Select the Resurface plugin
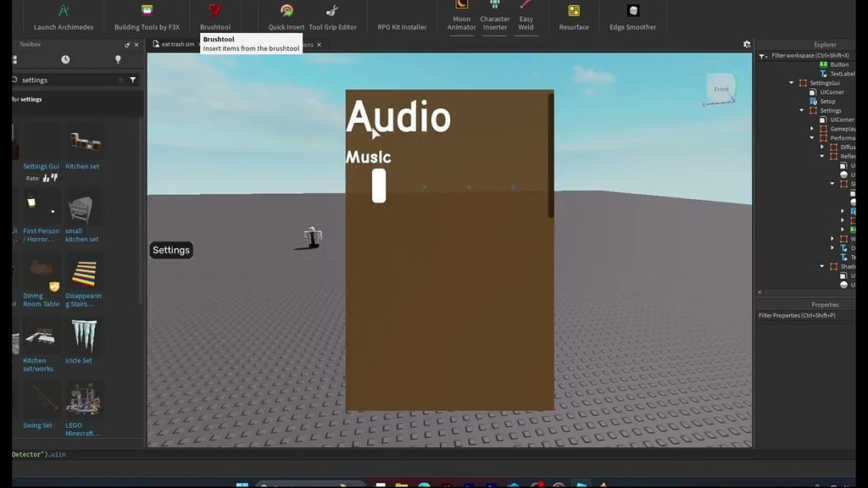Image resolution: width=868 pixels, height=488 pixels. (x=573, y=17)
